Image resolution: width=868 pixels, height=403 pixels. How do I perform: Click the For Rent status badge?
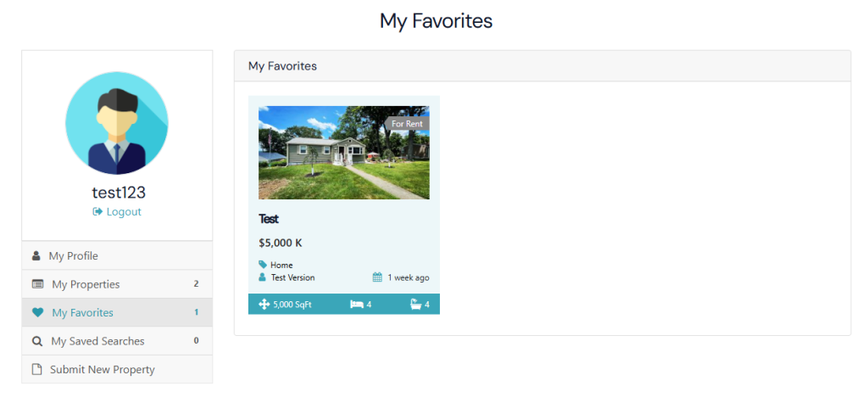(x=407, y=124)
